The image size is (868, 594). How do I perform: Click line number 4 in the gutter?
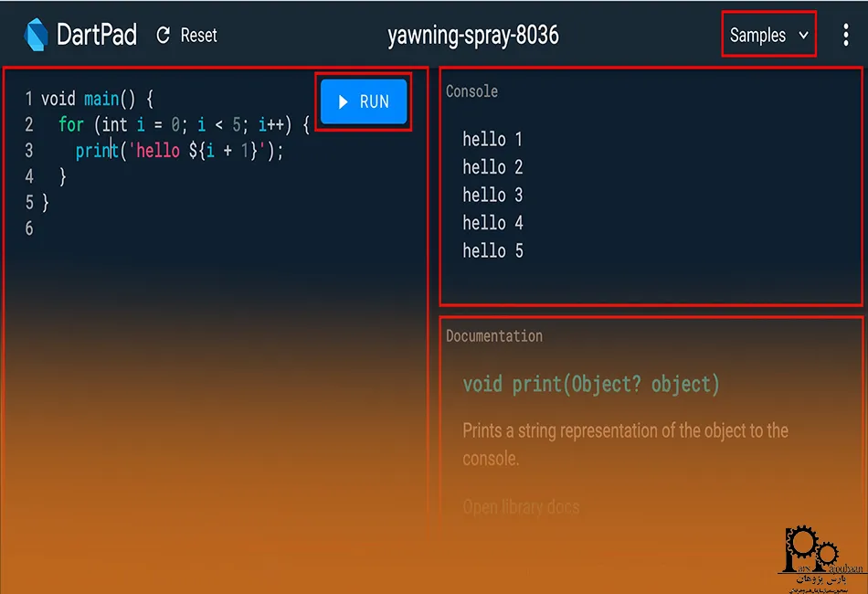click(x=29, y=176)
